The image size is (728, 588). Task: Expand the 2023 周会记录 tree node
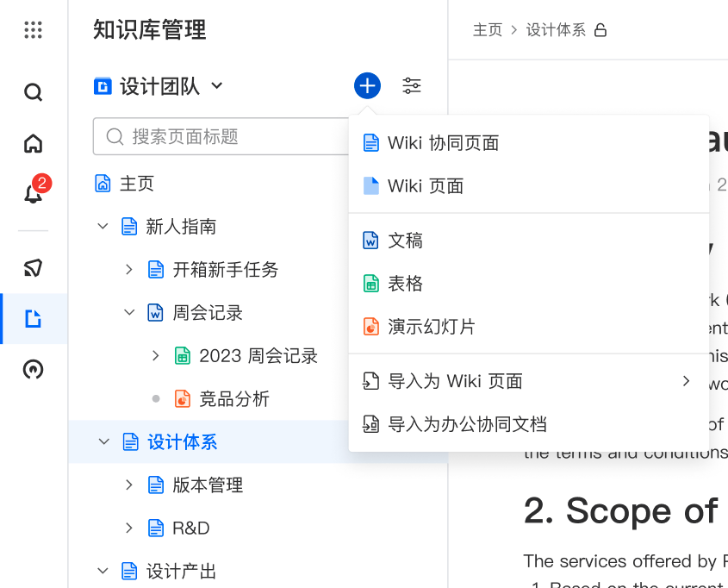[156, 356]
